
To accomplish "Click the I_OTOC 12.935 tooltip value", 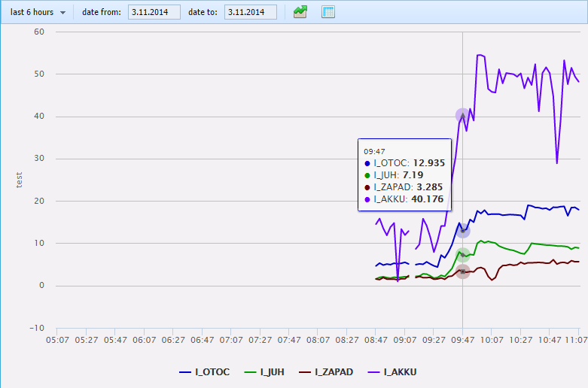I will (x=428, y=163).
